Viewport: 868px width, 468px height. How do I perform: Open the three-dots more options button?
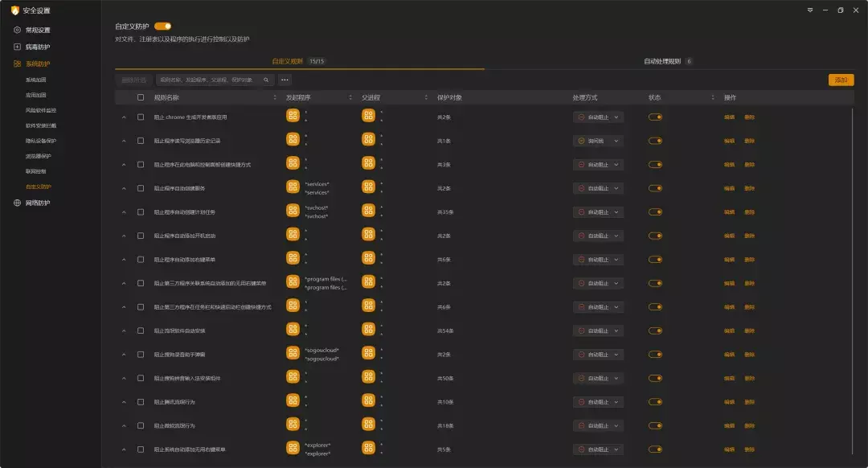pyautogui.click(x=285, y=80)
